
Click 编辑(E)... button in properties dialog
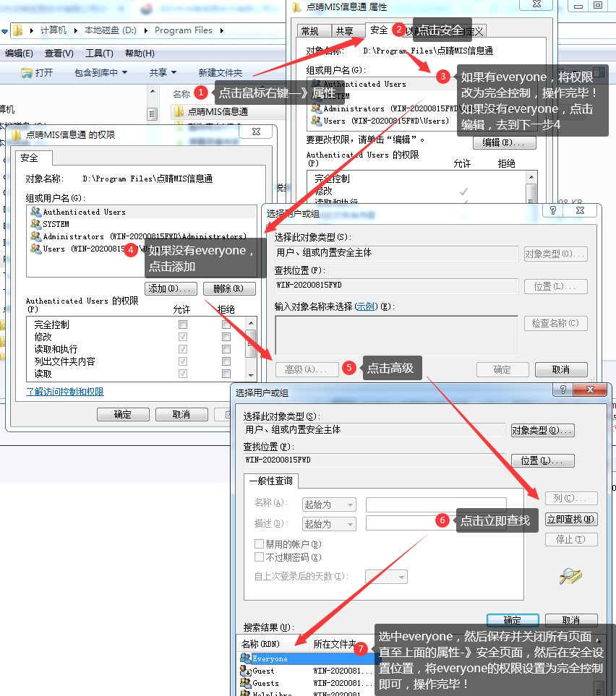click(x=504, y=142)
